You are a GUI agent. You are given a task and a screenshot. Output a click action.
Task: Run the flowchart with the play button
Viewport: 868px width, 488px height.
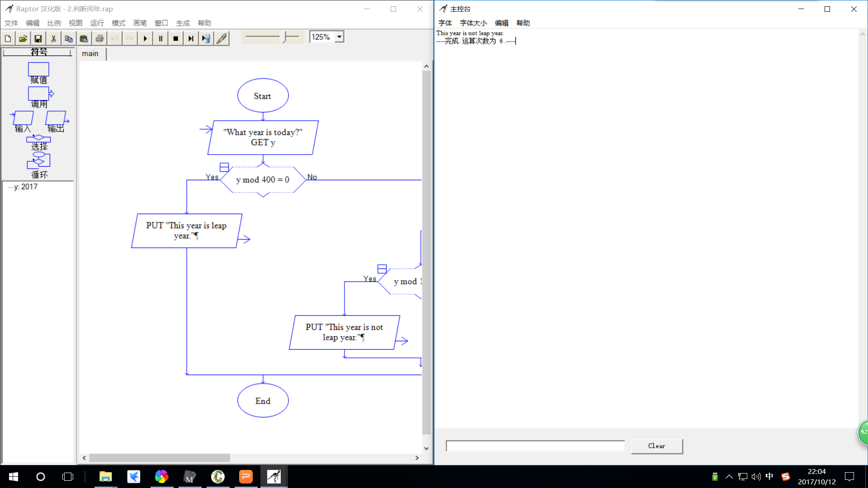145,38
